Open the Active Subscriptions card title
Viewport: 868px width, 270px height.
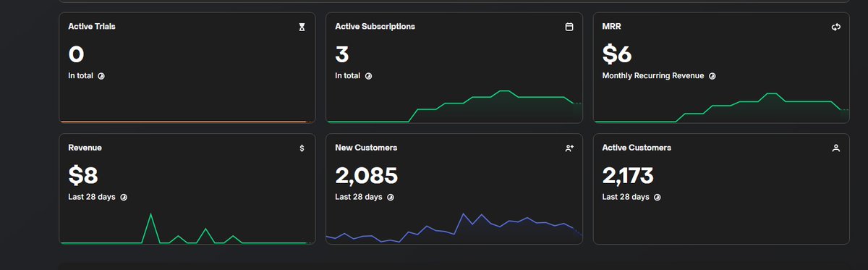point(375,26)
